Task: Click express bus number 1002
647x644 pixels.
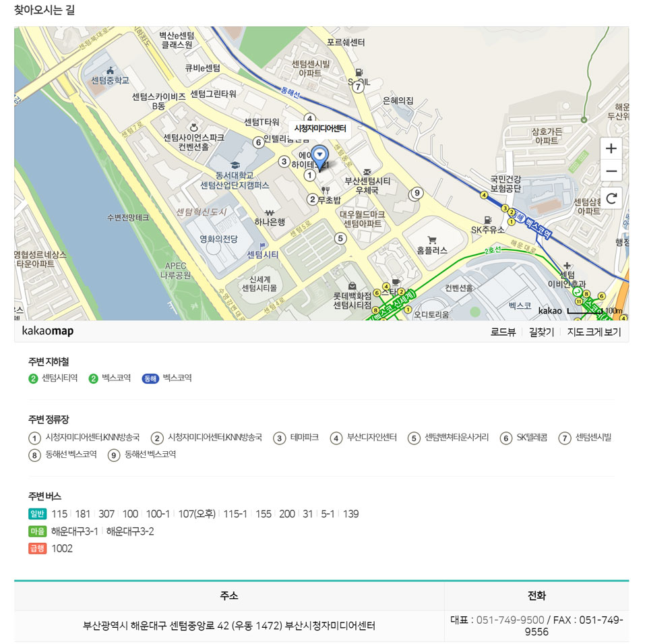Action: [62, 549]
